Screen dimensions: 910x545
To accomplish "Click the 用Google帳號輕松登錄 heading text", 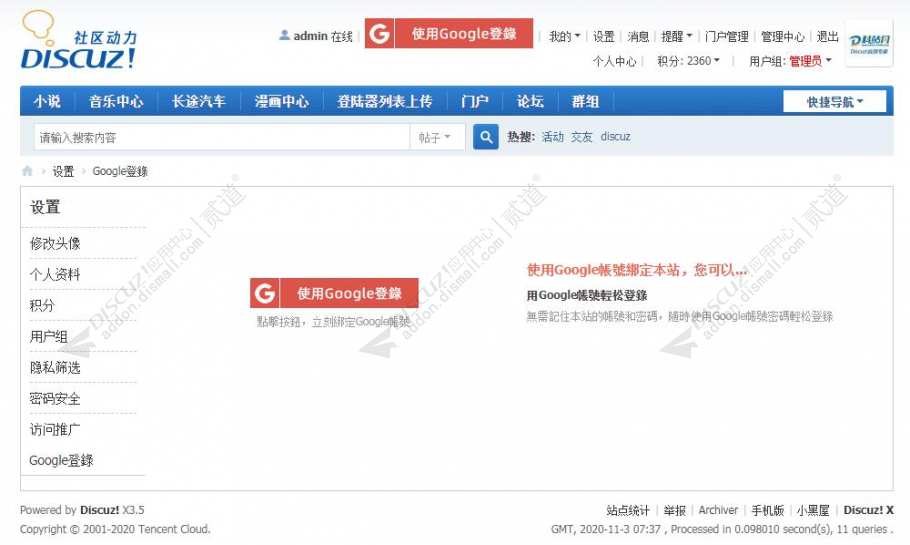I will [587, 295].
